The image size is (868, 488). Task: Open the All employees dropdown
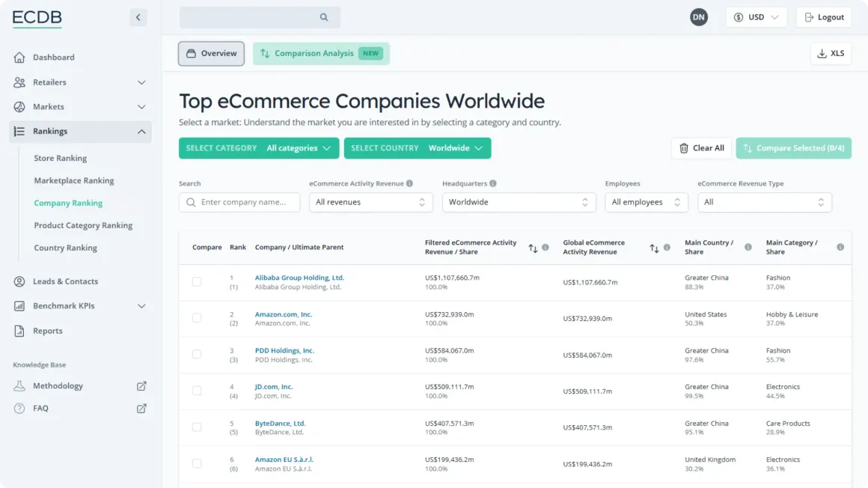coord(646,202)
